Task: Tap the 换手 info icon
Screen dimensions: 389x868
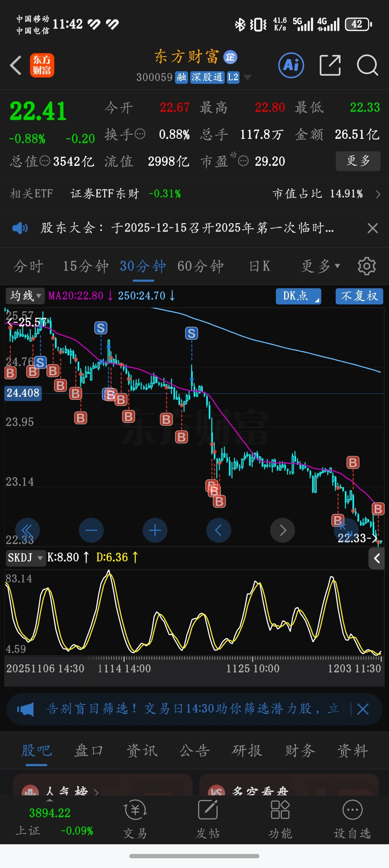Action: [x=140, y=134]
